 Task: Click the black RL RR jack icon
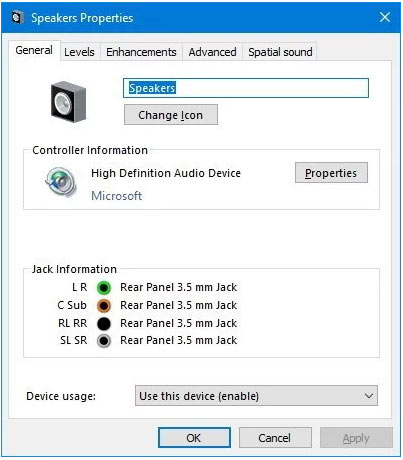(x=104, y=323)
